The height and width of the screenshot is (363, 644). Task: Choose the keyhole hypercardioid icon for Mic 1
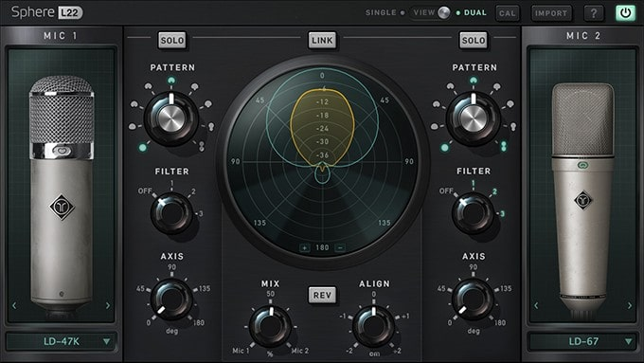[211, 127]
